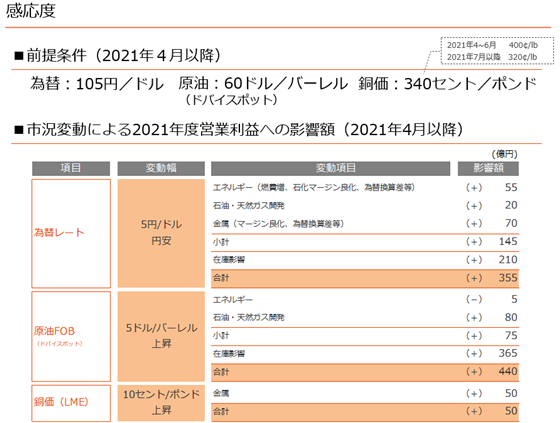This screenshot has height=423, width=560.
Task: Click the 原油:60ドル/バーレル assumption text
Action: click(x=263, y=84)
